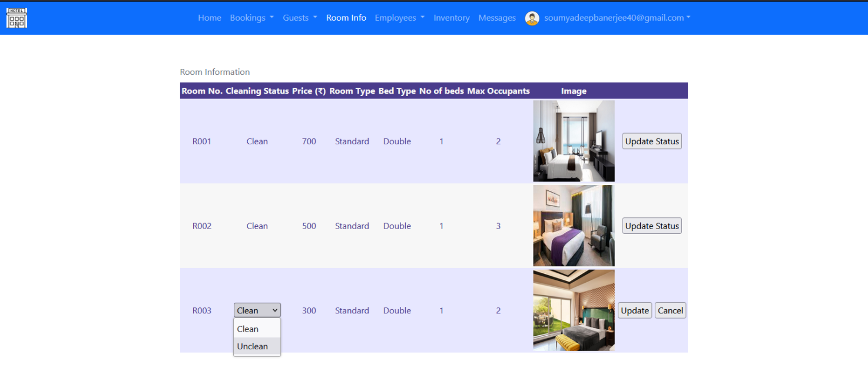Click room R003 image thumbnail
Screen dimensions: 868x377
click(x=574, y=310)
